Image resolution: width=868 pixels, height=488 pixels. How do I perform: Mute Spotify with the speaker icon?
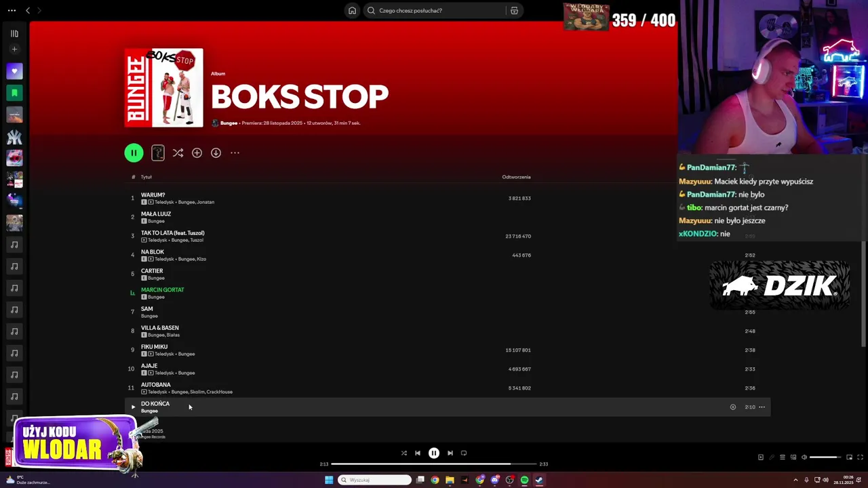[804, 457]
